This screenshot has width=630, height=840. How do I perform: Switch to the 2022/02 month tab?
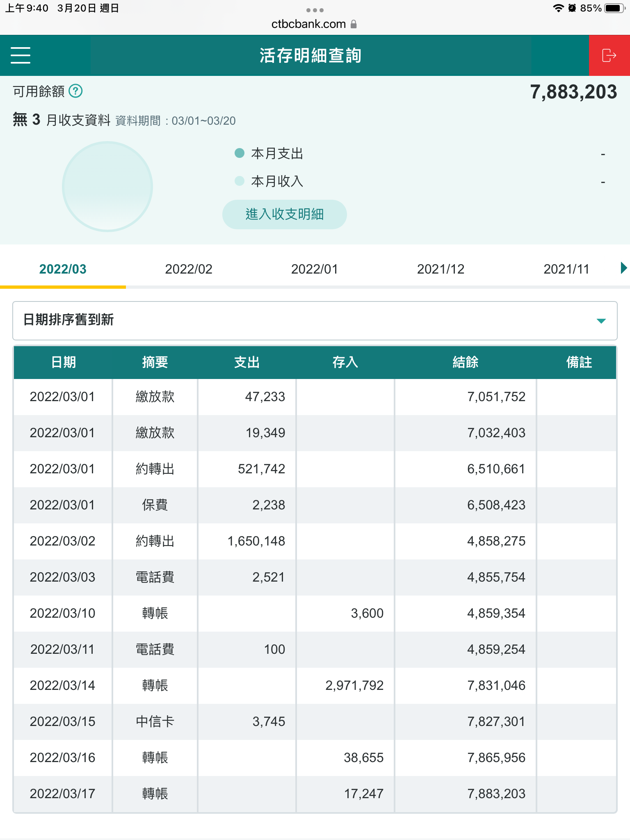189,269
